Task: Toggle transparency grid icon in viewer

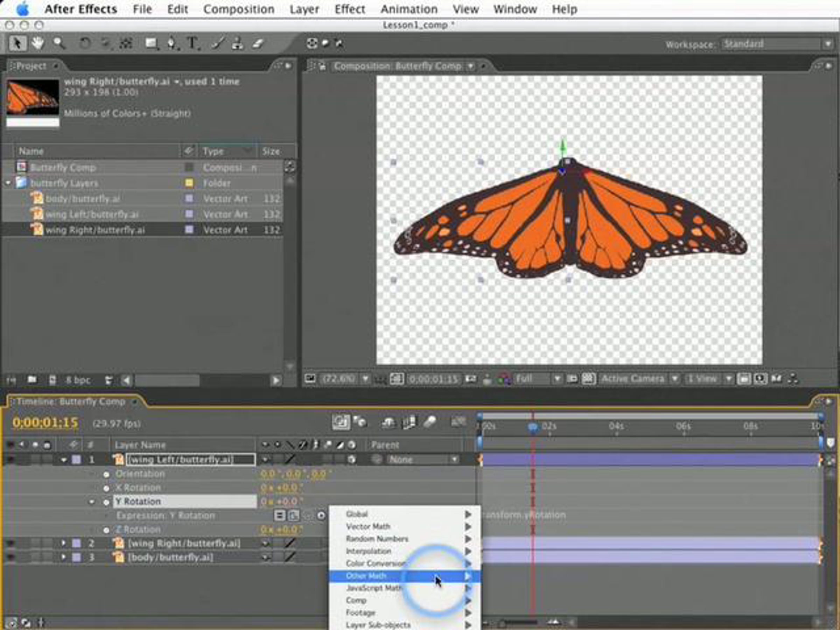Action: (588, 379)
